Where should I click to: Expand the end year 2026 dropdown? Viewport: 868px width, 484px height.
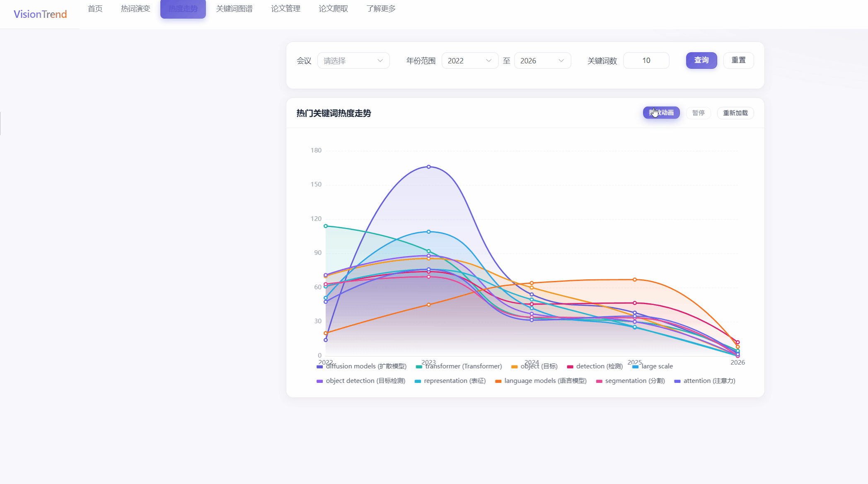click(x=542, y=60)
